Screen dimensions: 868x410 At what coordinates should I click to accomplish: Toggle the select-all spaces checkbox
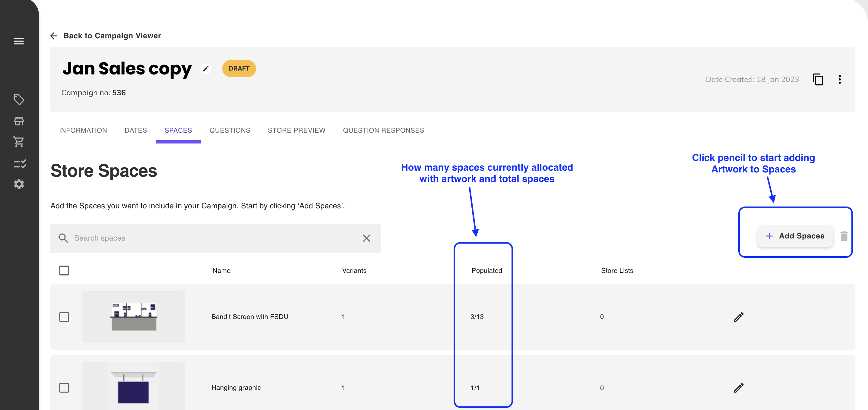click(x=64, y=270)
